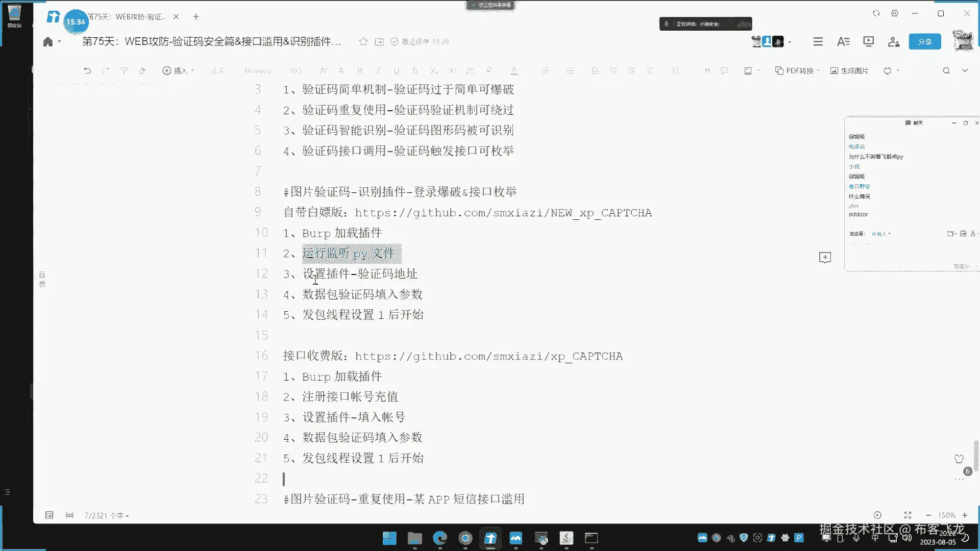Select the 第75天 document tab
The height and width of the screenshot is (551, 980).
(x=128, y=17)
